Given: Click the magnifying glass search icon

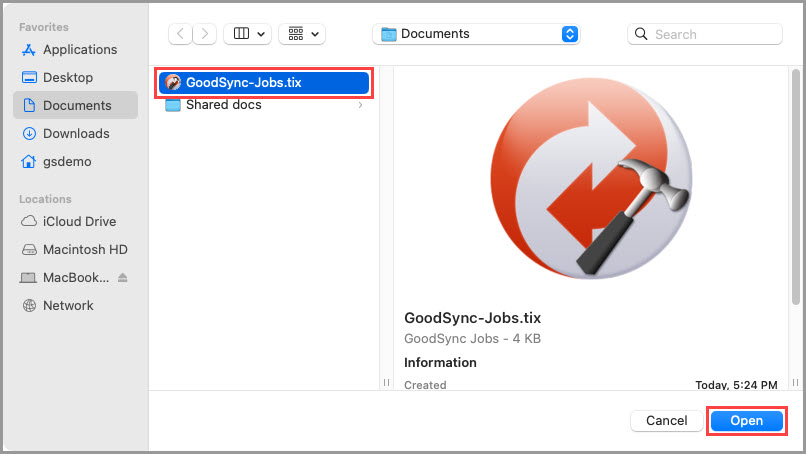Looking at the screenshot, I should click(x=641, y=34).
